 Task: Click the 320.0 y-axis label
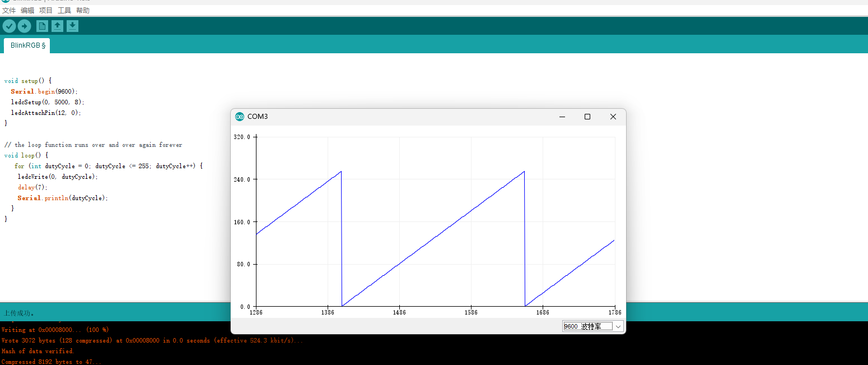click(x=242, y=136)
